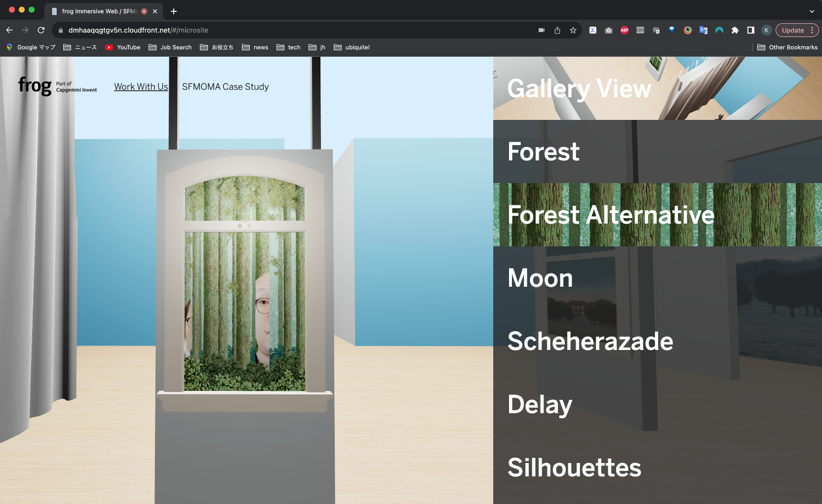Screen dimensions: 822x504
Task: Open the news bookmark folder
Action: (255, 47)
